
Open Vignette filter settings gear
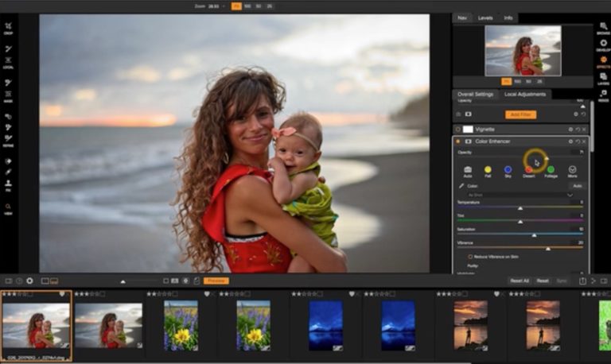tap(570, 130)
